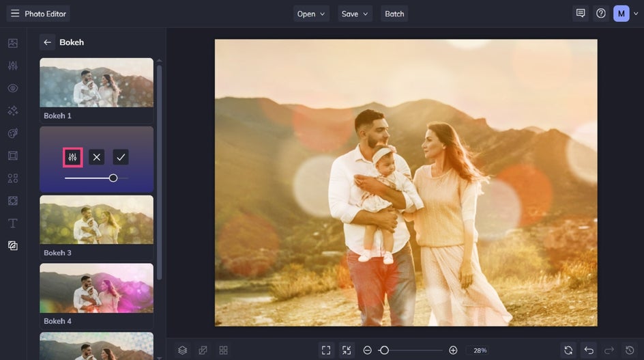This screenshot has height=360, width=644.
Task: Go back from the Bokeh panel
Action: (47, 42)
